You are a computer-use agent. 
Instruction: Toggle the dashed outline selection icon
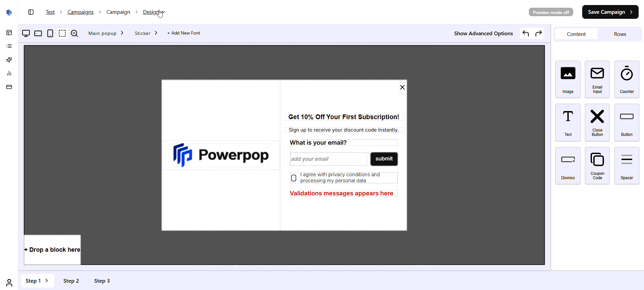(x=62, y=33)
